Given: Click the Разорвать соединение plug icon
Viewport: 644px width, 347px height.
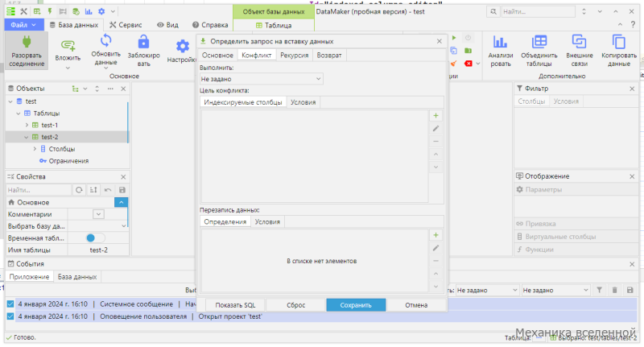Looking at the screenshot, I should (27, 42).
